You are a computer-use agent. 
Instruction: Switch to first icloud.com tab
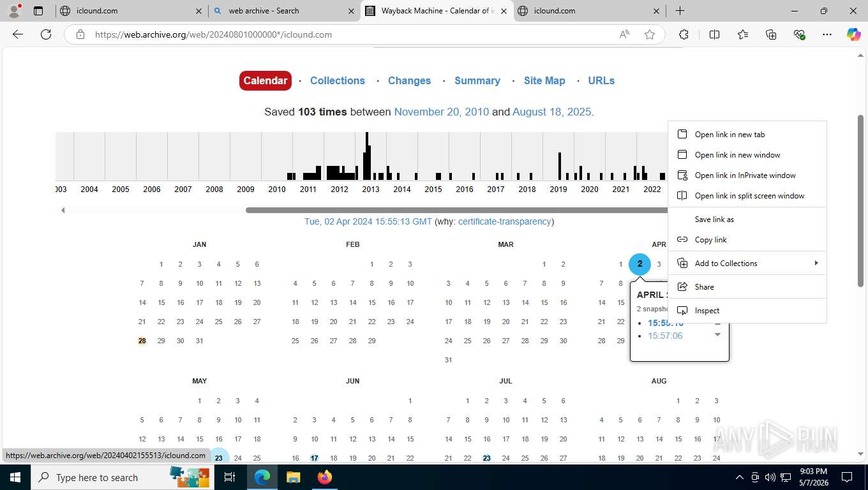pos(131,11)
